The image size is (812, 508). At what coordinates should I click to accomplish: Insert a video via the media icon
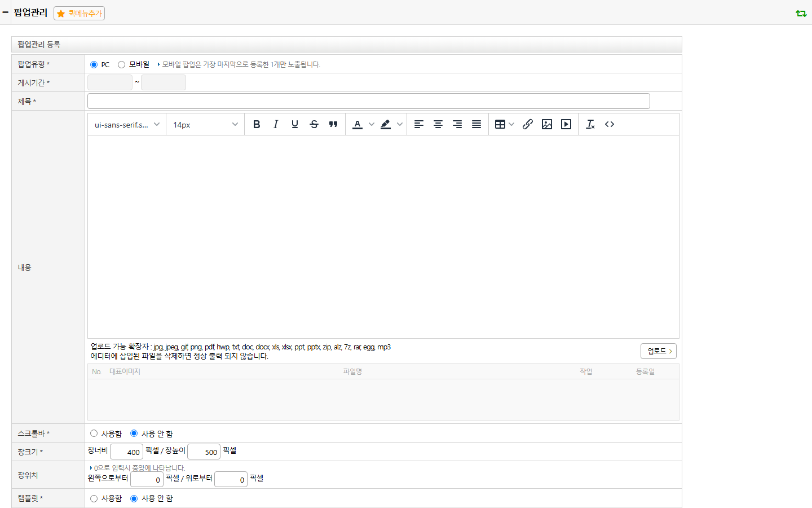(x=566, y=124)
